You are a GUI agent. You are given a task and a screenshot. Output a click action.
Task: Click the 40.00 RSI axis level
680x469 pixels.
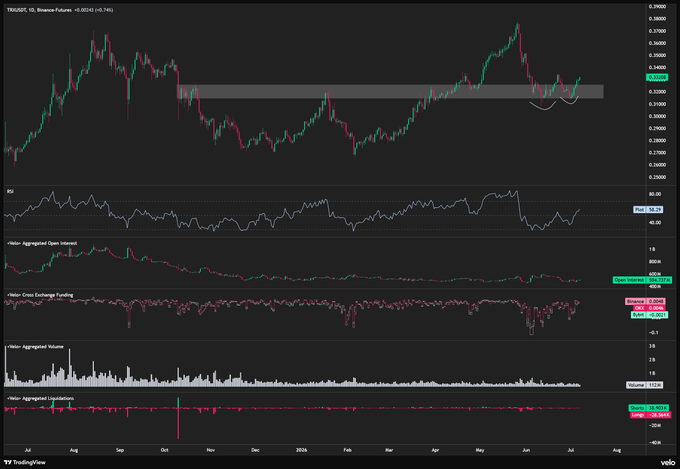click(x=655, y=223)
